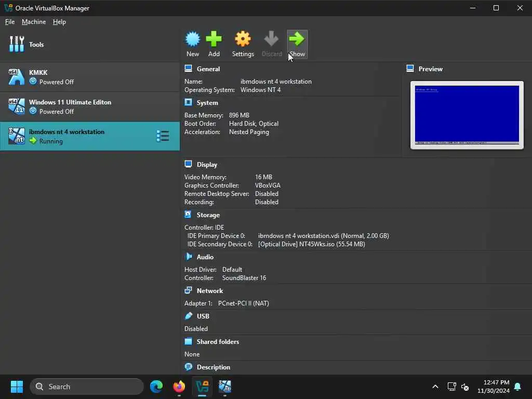Open the File menu

(10, 22)
